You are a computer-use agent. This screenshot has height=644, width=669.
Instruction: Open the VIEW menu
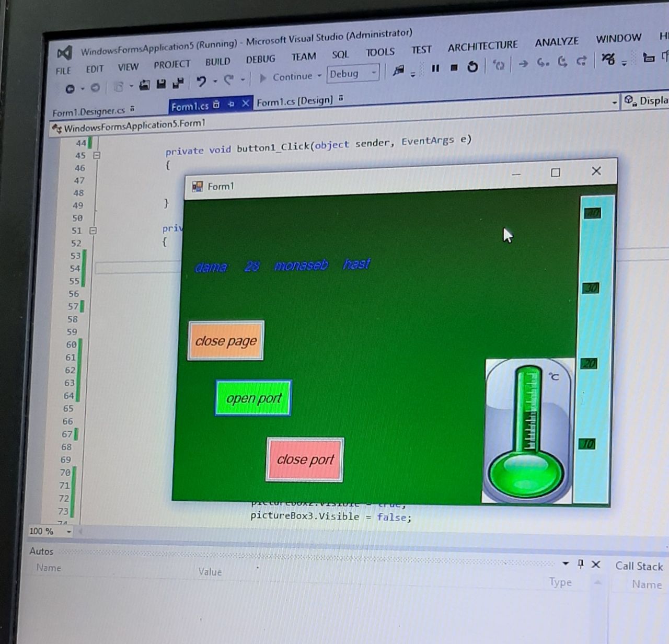tap(128, 67)
